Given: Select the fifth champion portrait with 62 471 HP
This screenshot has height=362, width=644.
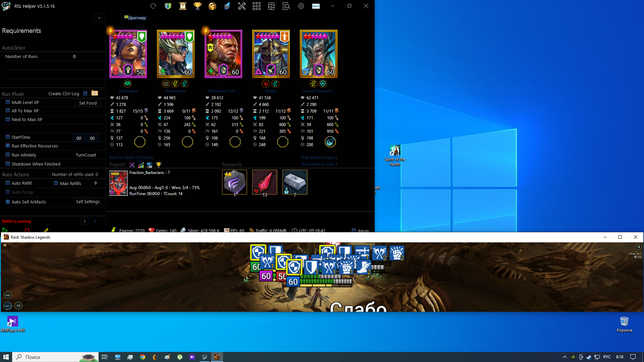Looking at the screenshot, I should [x=319, y=54].
